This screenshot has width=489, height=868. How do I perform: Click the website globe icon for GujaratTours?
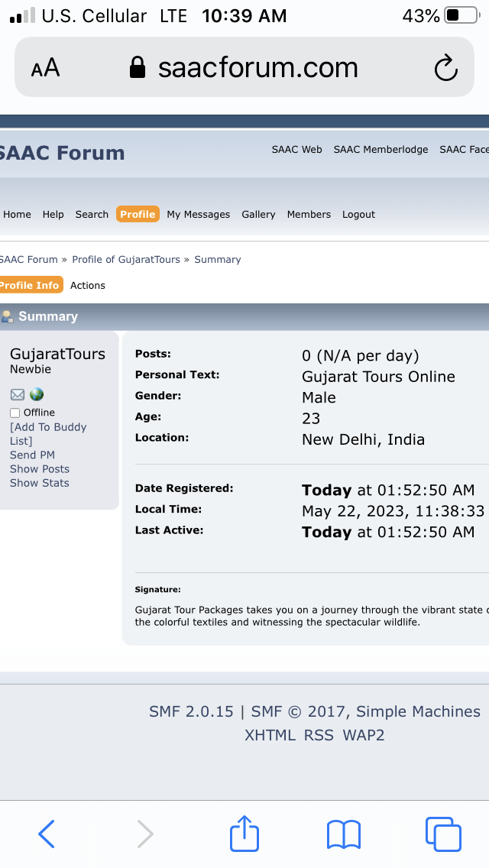[37, 394]
